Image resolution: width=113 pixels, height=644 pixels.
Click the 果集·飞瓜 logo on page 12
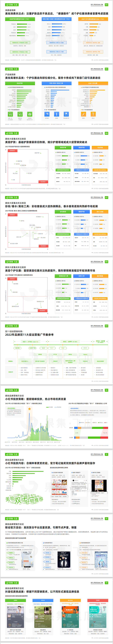tap(12, 519)
